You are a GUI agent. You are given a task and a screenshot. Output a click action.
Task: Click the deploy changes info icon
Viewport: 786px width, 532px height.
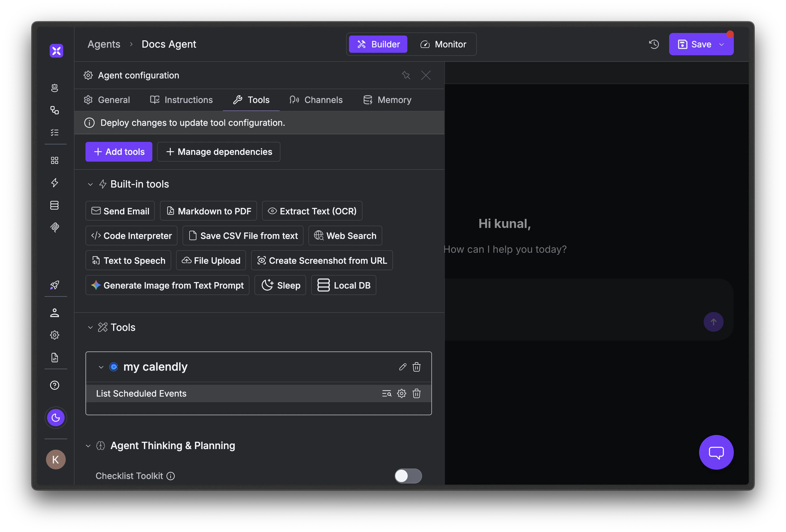coord(89,123)
